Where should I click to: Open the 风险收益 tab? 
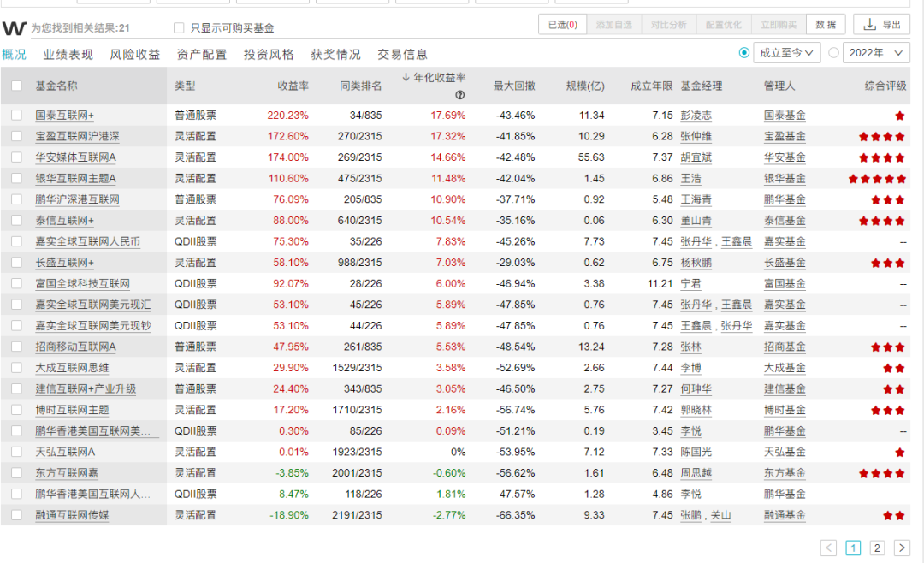click(135, 55)
